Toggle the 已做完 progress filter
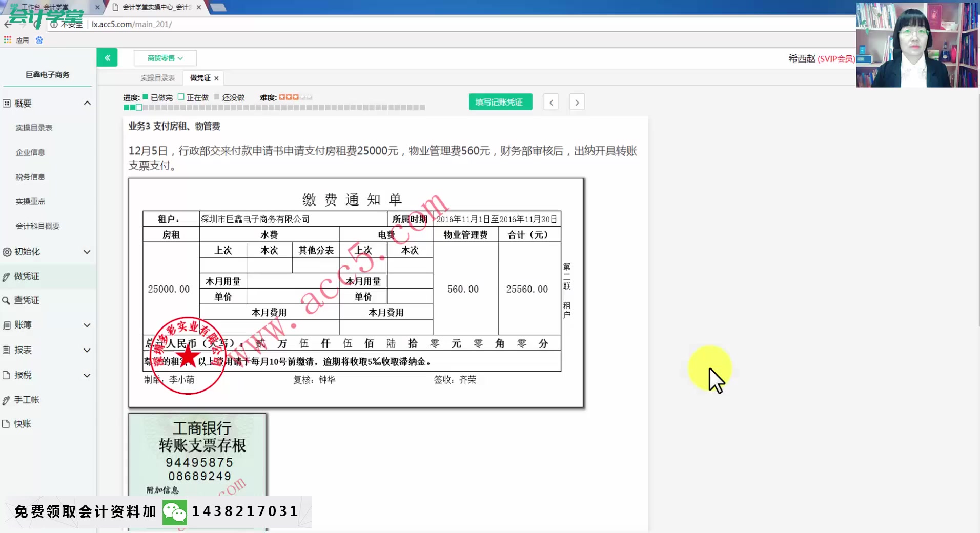 coord(146,96)
